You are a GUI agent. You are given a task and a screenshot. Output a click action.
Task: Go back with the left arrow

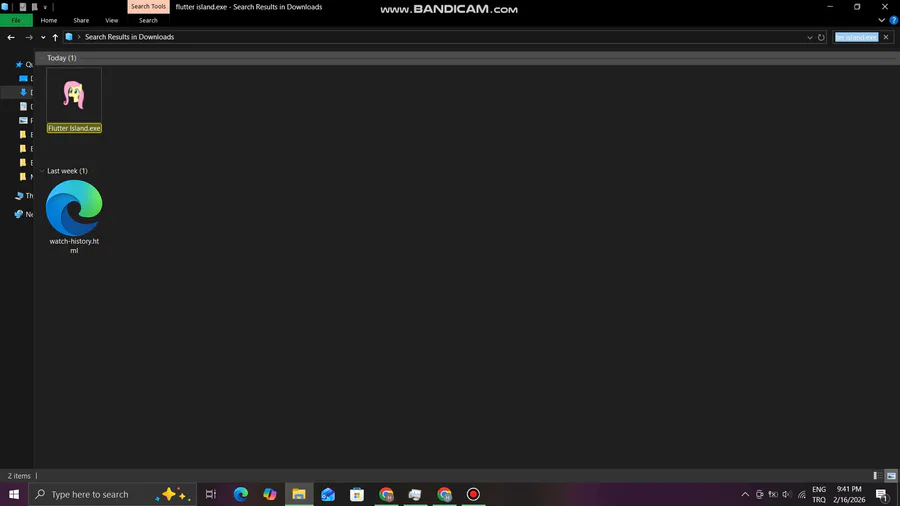tap(11, 37)
